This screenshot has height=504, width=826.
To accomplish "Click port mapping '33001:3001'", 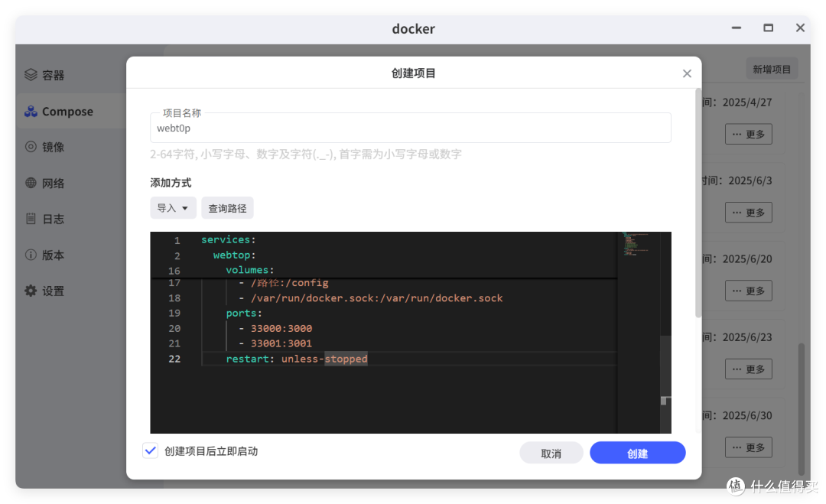I will [x=281, y=343].
